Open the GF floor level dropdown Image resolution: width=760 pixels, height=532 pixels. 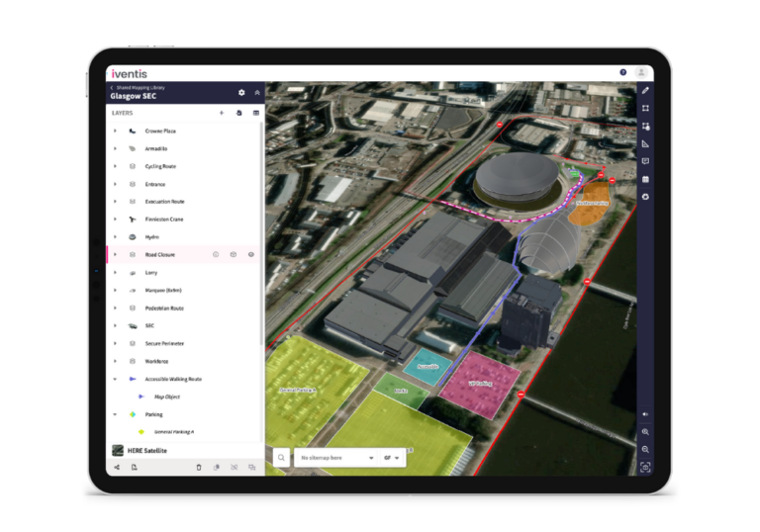click(392, 458)
